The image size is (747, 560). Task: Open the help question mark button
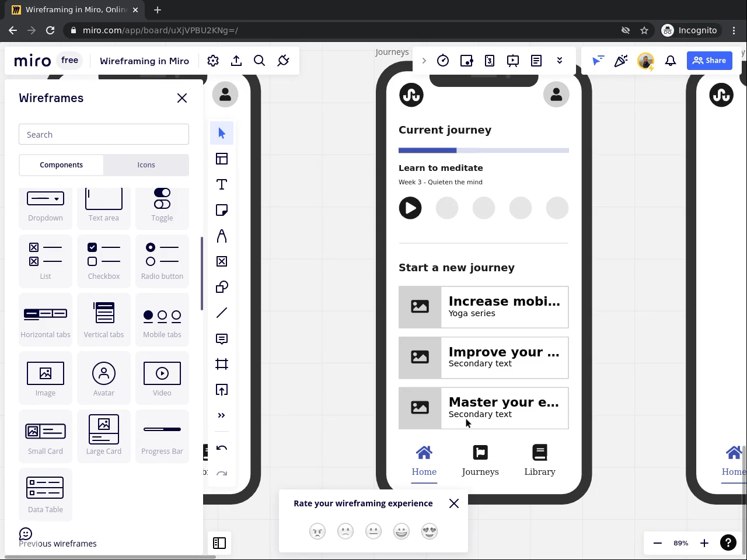[728, 543]
